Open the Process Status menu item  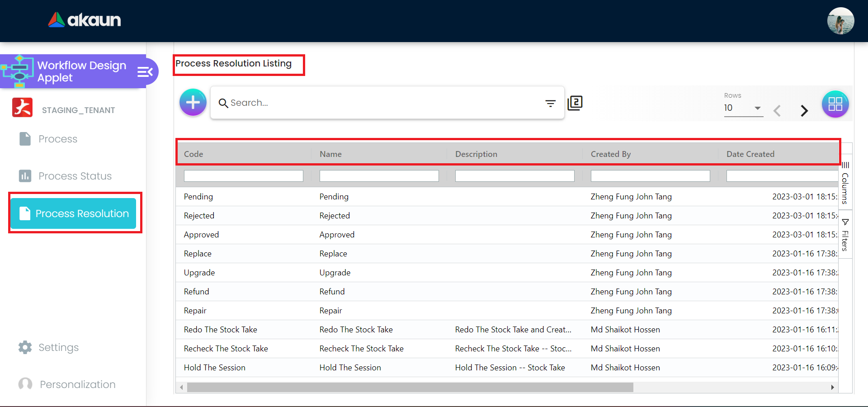[75, 176]
